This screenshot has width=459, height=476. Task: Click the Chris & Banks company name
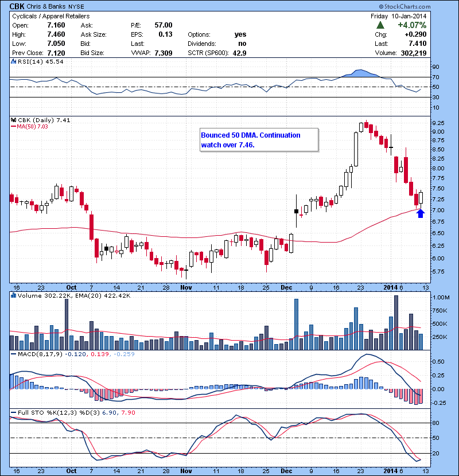coord(46,6)
